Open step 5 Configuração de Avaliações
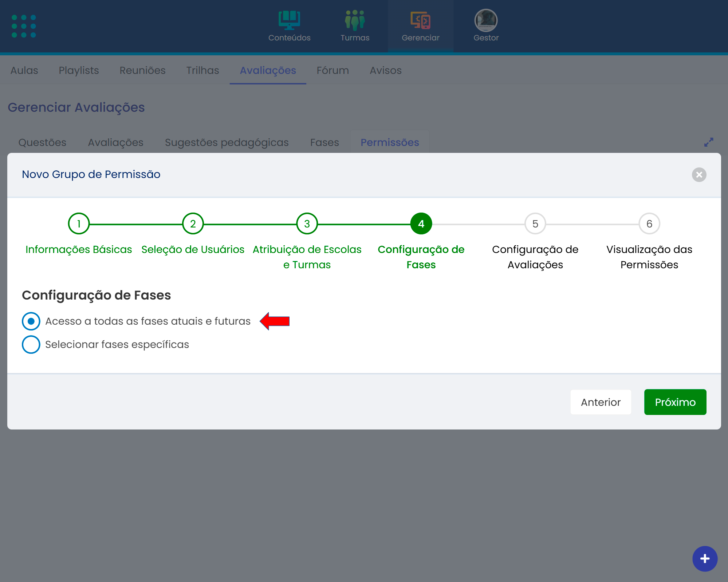 535,224
